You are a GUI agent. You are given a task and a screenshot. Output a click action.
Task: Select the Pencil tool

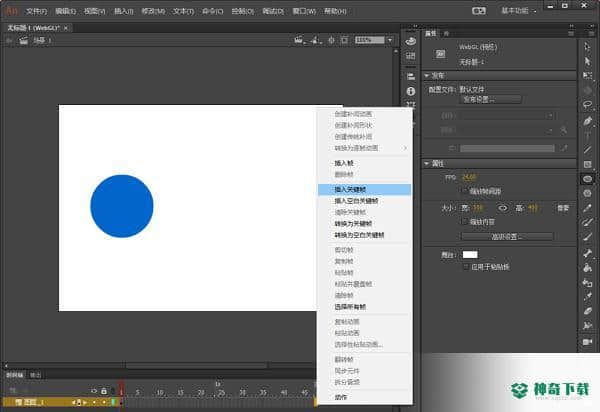tap(587, 208)
